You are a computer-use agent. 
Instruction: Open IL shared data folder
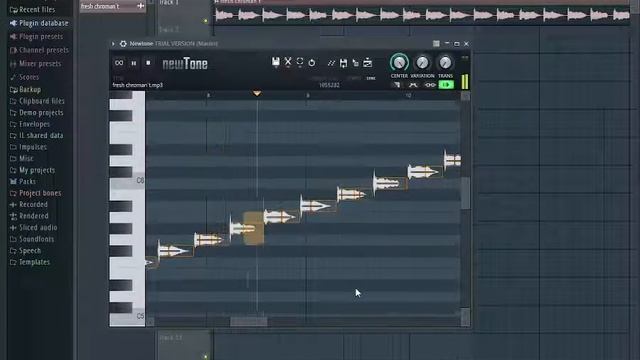pyautogui.click(x=37, y=135)
